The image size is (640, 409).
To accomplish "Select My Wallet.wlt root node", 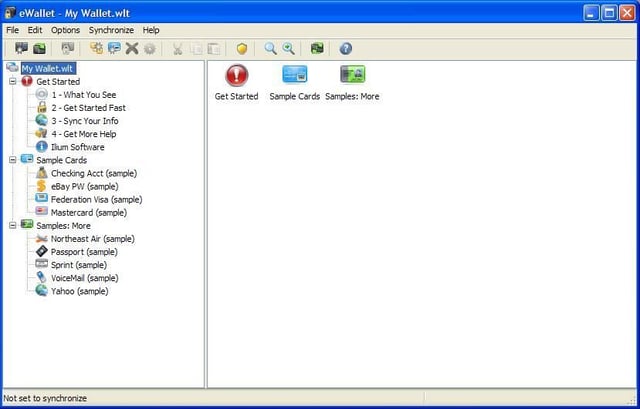I will (48, 69).
